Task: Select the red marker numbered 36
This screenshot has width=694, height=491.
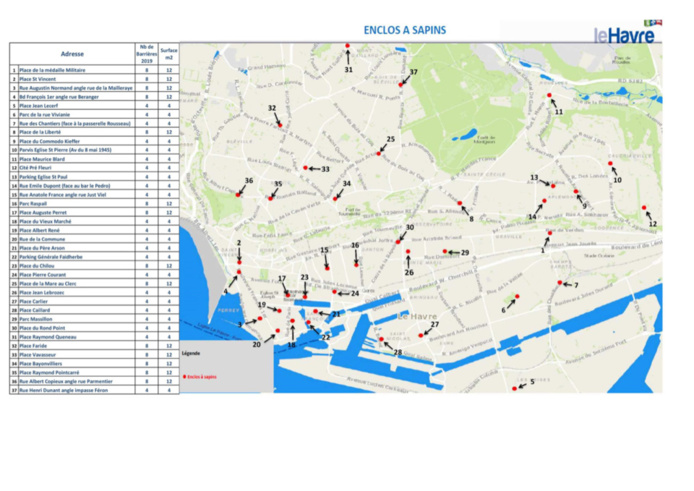Action: (238, 195)
